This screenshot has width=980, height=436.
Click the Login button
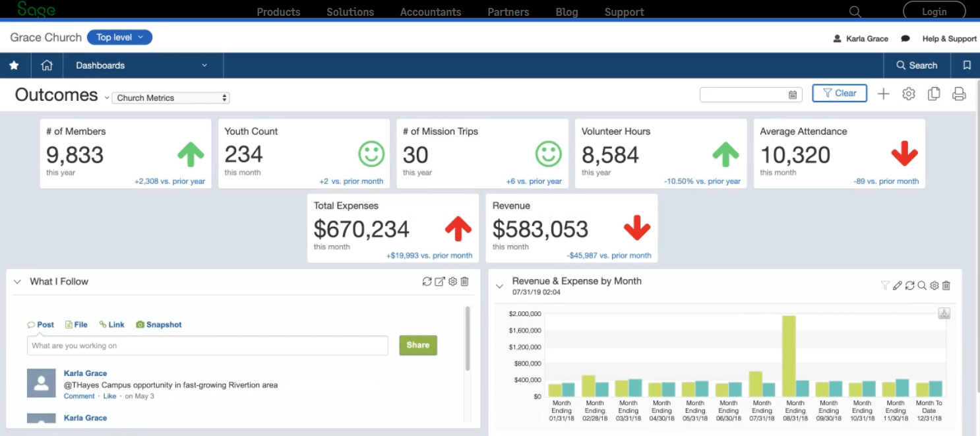(934, 11)
